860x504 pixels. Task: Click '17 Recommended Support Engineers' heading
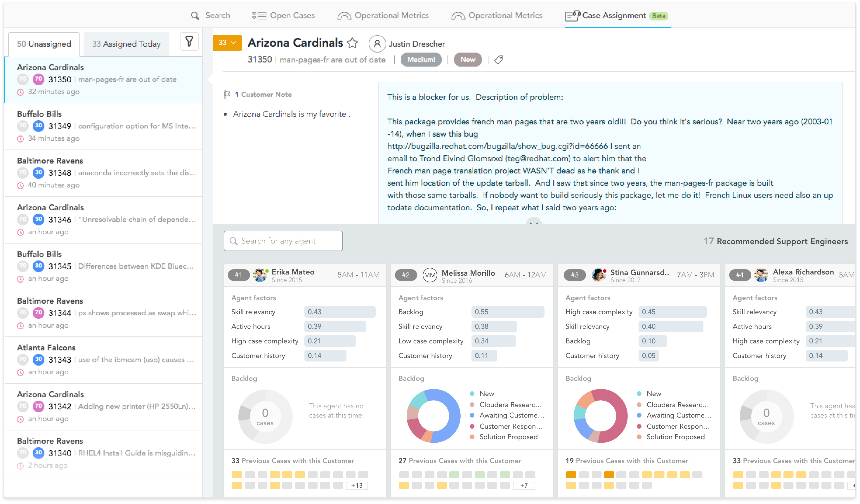click(775, 241)
